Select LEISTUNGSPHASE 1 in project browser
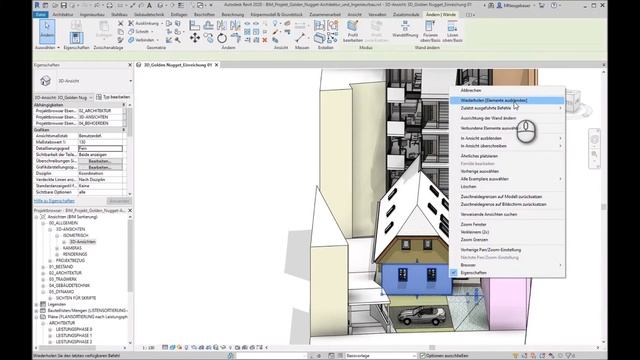Image resolution: width=640 pixels, height=360 pixels. tap(74, 336)
